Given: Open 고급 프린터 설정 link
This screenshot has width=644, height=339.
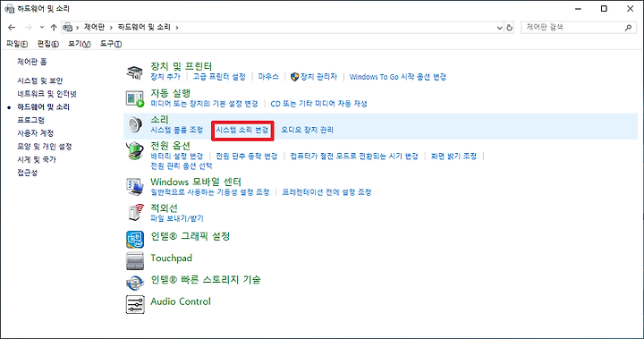Looking at the screenshot, I should pyautogui.click(x=219, y=77).
